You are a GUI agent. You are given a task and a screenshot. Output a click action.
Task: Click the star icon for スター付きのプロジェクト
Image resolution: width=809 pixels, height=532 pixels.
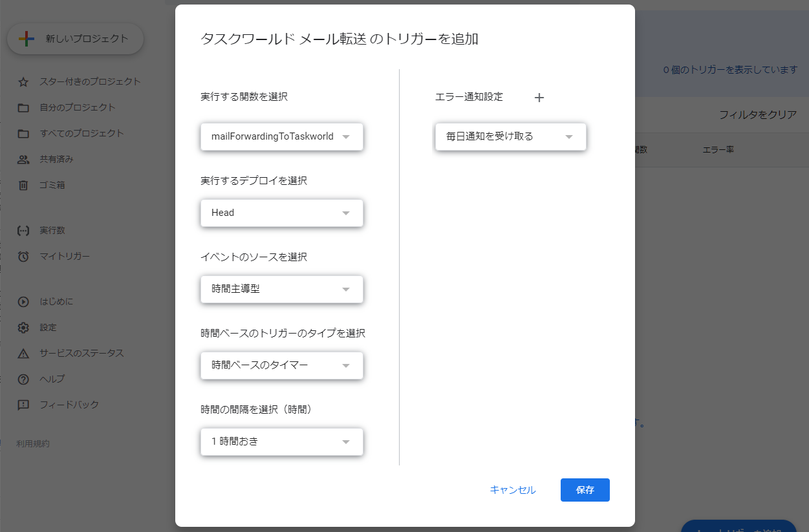click(x=23, y=82)
